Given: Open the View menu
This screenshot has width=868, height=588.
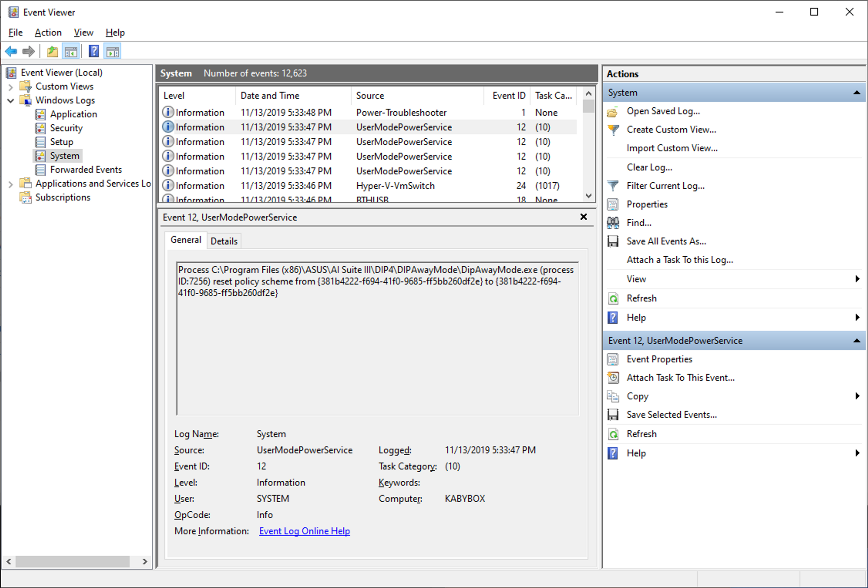Looking at the screenshot, I should tap(83, 32).
